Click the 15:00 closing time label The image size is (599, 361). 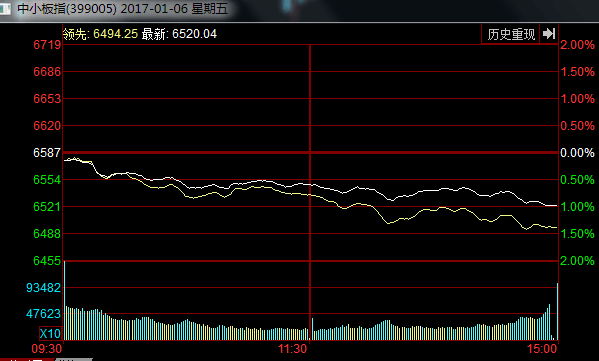[x=542, y=349]
